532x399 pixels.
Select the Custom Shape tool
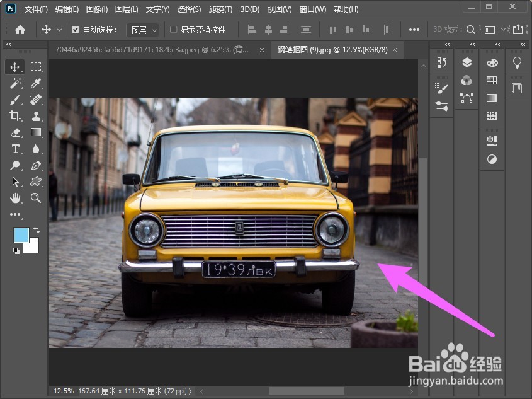click(36, 182)
